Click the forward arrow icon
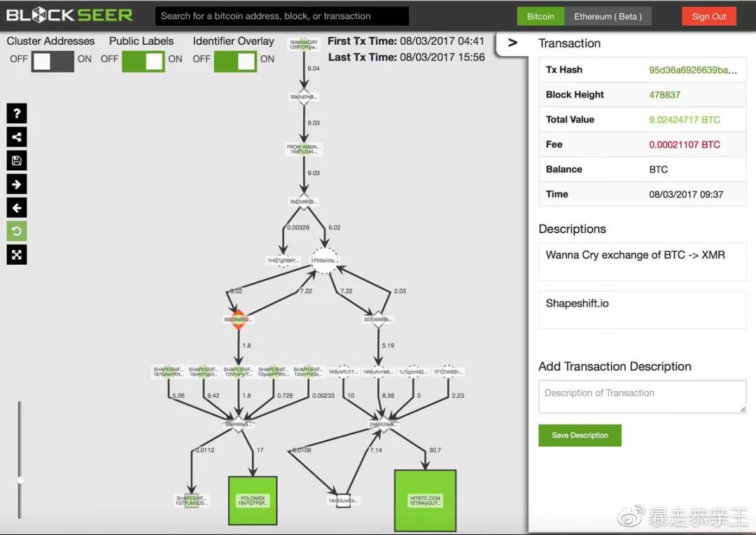Viewport: 756px width, 535px height. pyautogui.click(x=17, y=184)
